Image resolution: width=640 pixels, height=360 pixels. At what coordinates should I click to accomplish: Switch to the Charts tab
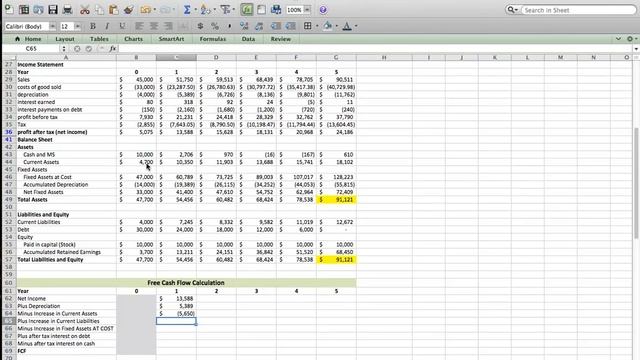pyautogui.click(x=133, y=39)
